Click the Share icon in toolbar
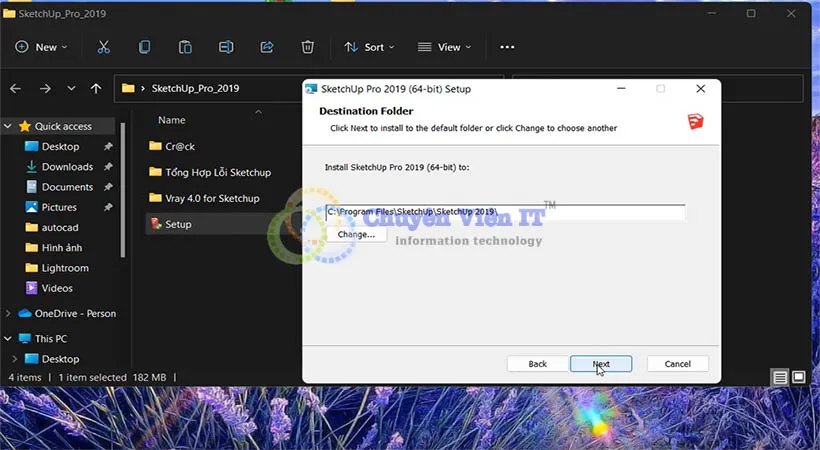The width and height of the screenshot is (820, 450). point(267,47)
